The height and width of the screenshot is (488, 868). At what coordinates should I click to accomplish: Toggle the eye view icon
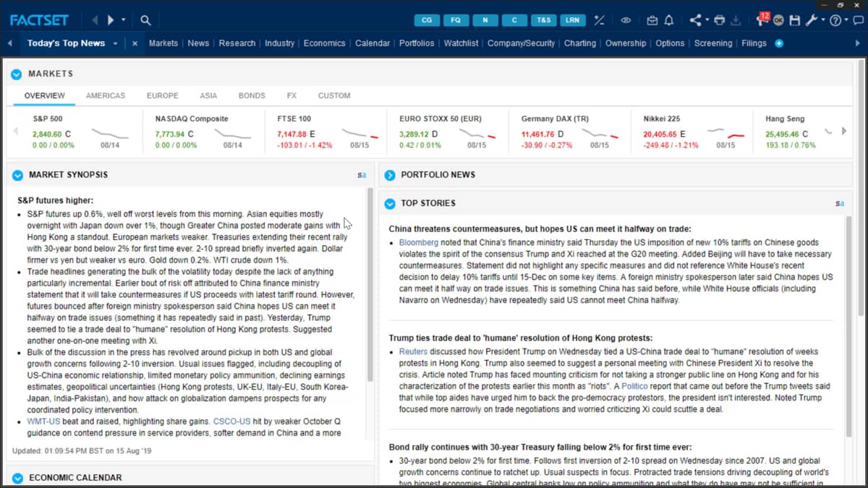click(626, 20)
